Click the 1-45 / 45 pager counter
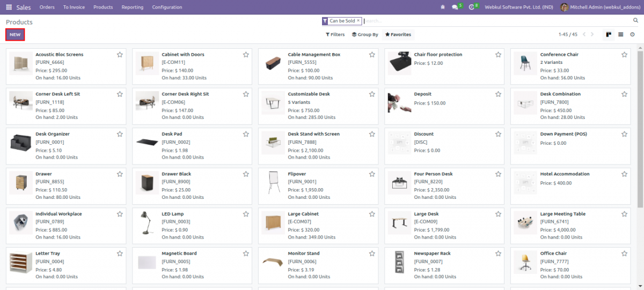This screenshot has height=290, width=644. (567, 34)
